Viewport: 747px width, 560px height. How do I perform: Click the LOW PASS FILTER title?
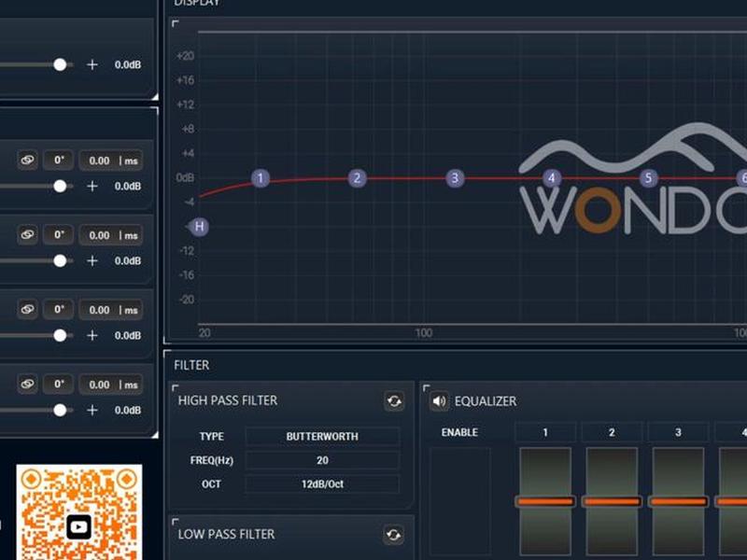coord(226,534)
